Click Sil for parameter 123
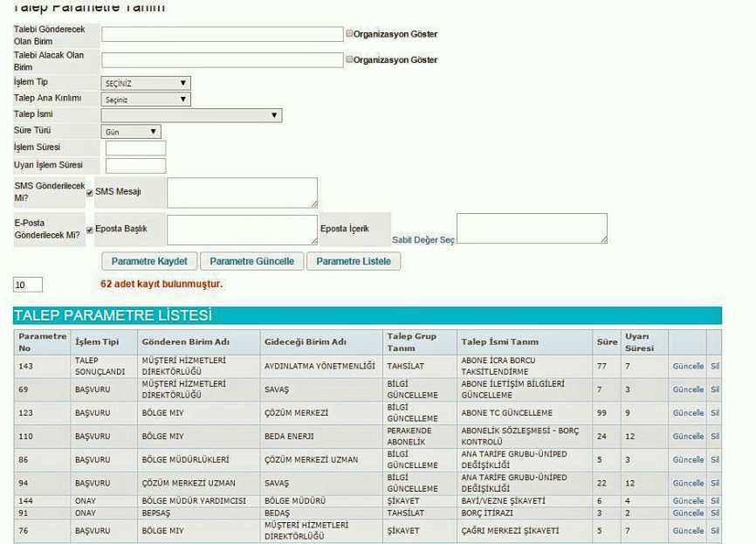756x544 pixels. click(715, 413)
